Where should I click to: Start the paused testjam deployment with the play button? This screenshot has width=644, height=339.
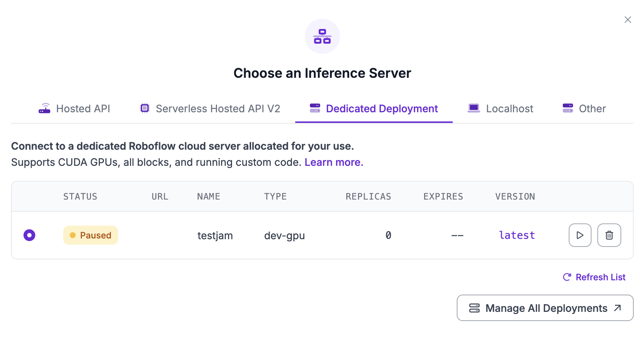(580, 235)
